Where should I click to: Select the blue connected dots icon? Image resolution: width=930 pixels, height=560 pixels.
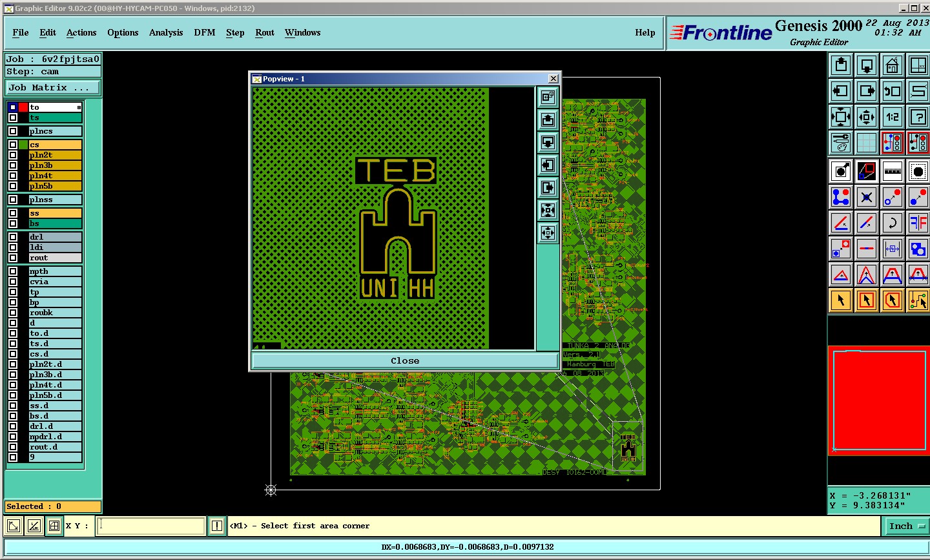pyautogui.click(x=841, y=197)
